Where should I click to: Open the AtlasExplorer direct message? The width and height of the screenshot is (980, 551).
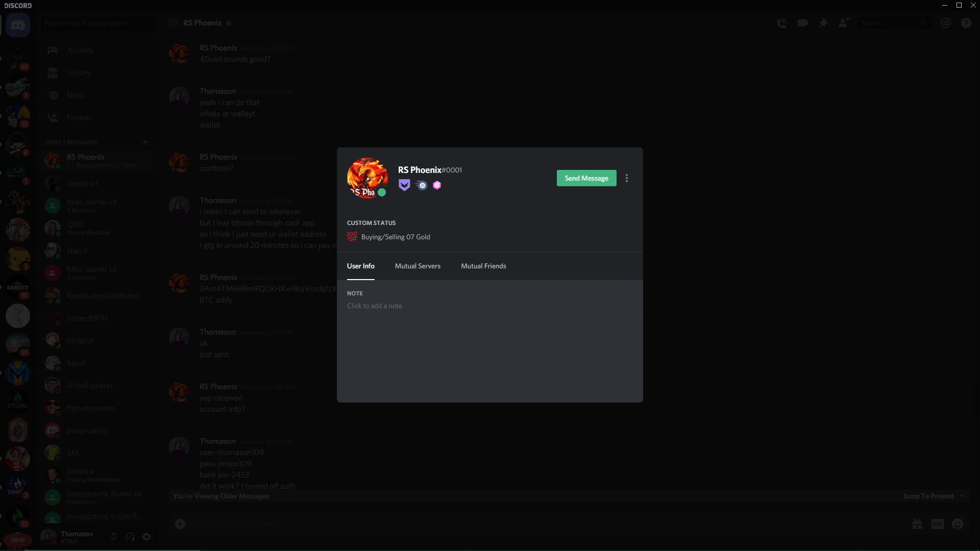tap(97, 385)
